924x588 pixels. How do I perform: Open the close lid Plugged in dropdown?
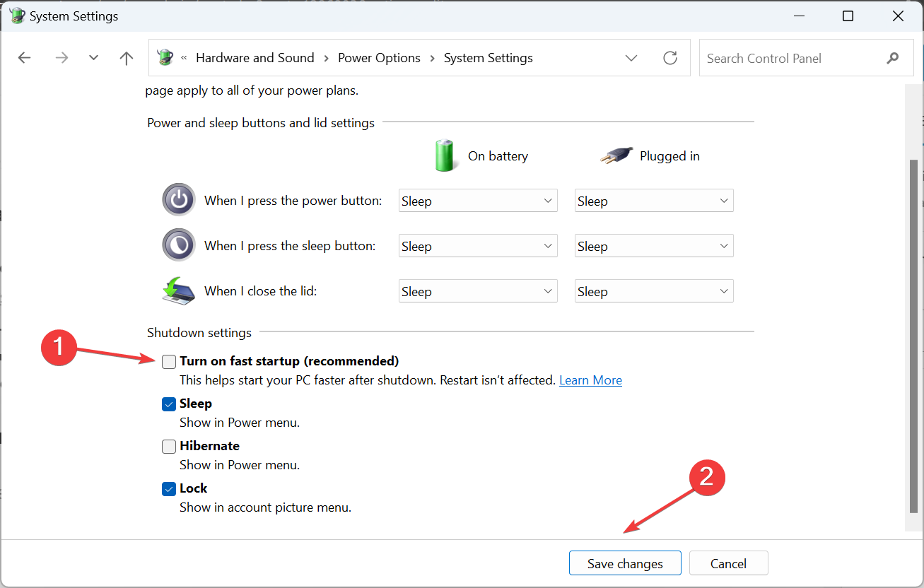pos(654,291)
